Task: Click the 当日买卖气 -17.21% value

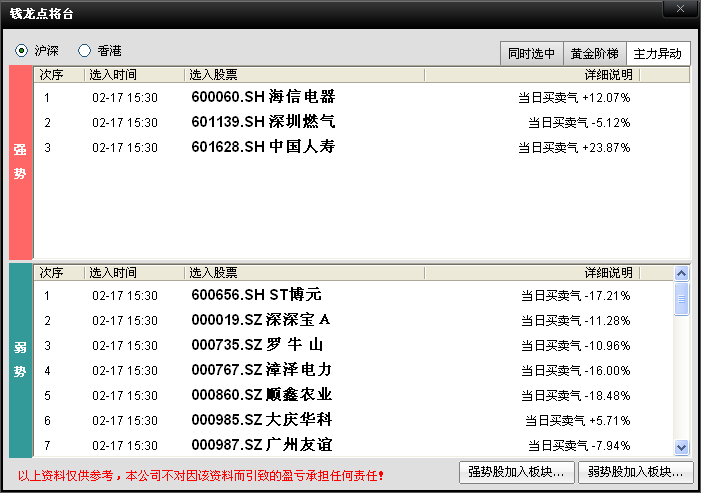Action: (x=576, y=295)
